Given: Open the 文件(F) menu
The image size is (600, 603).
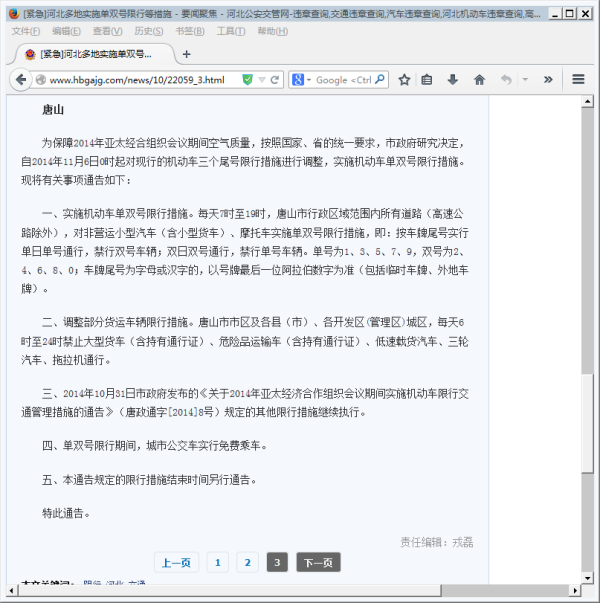Looking at the screenshot, I should point(26,31).
